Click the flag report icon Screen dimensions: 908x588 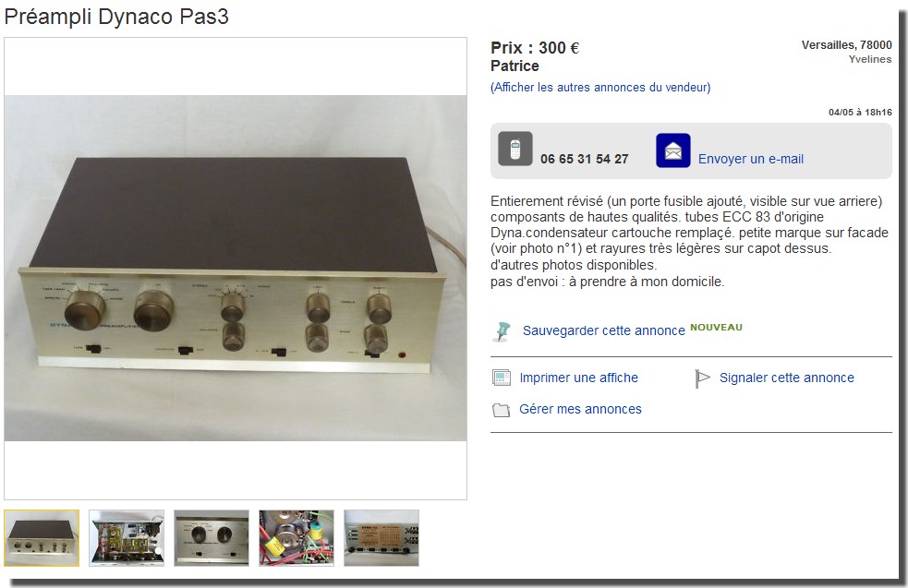(x=702, y=378)
